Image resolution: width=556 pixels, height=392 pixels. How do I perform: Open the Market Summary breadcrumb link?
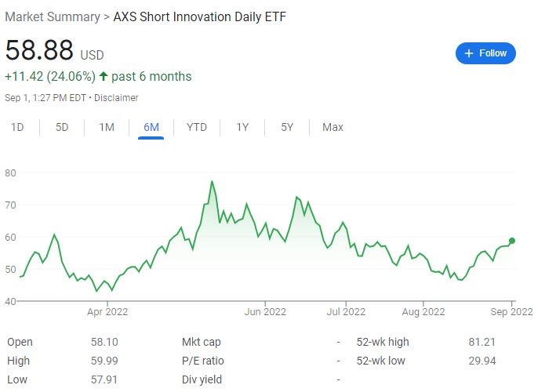click(x=53, y=16)
